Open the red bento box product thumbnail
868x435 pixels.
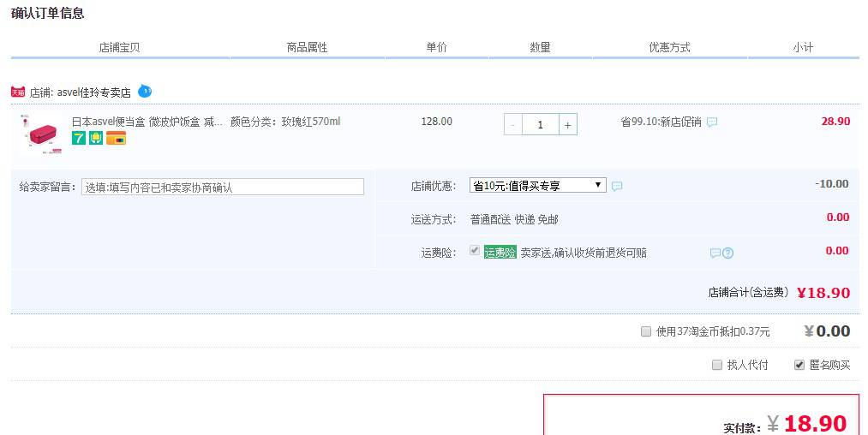(x=40, y=134)
